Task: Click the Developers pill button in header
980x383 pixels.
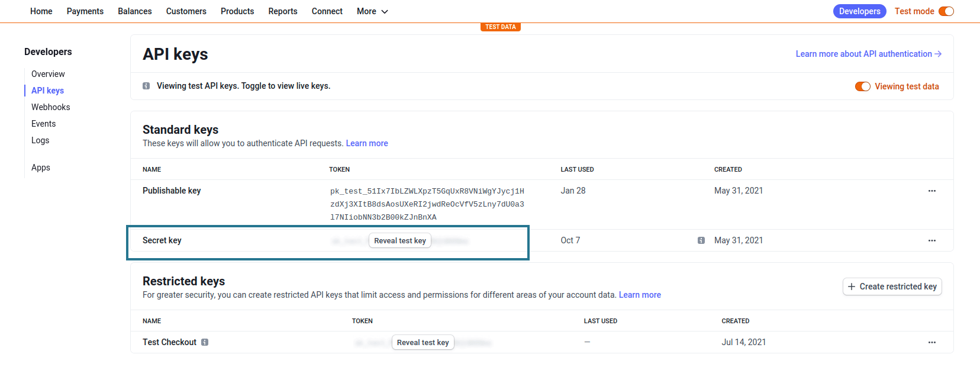Action: 859,11
